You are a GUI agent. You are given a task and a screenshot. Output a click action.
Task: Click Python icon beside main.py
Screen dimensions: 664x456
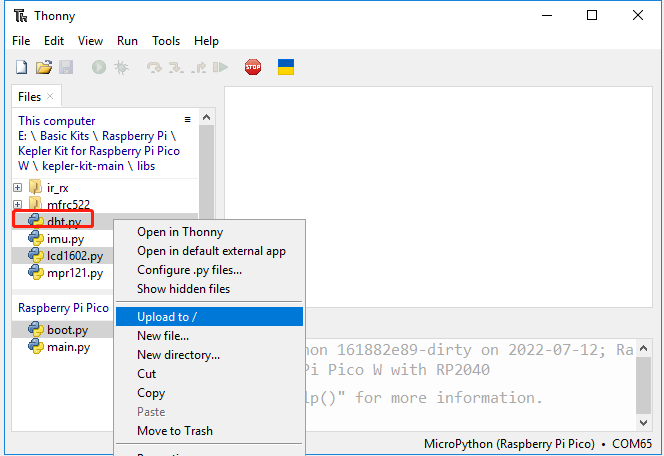(36, 346)
